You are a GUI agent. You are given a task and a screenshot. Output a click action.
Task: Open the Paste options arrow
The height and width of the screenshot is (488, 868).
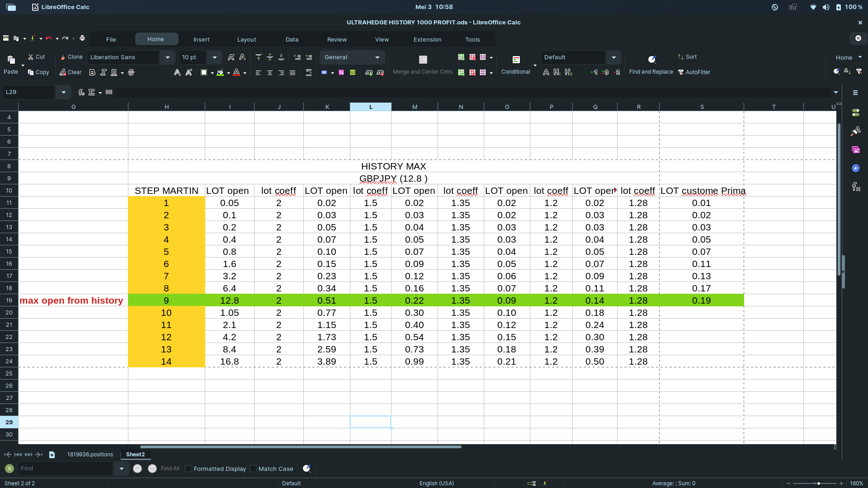[x=23, y=65]
